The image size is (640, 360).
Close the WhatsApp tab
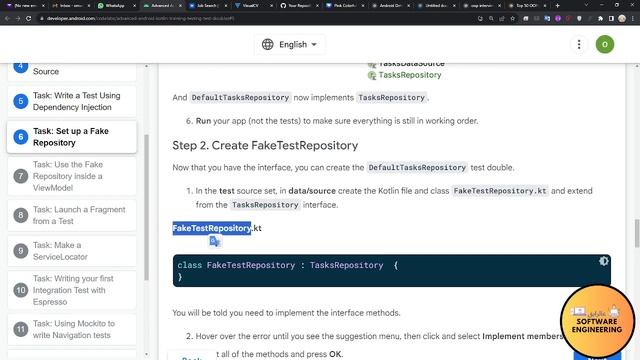[134, 6]
